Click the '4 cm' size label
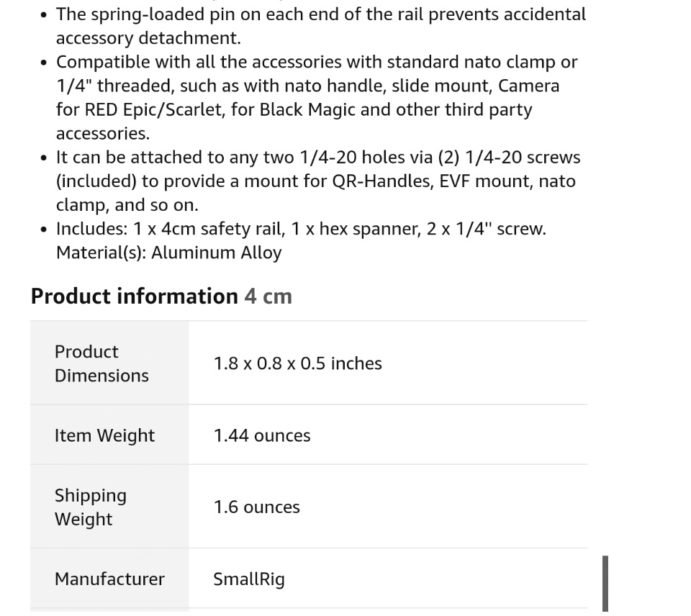This screenshot has width=691, height=616. pos(268,296)
